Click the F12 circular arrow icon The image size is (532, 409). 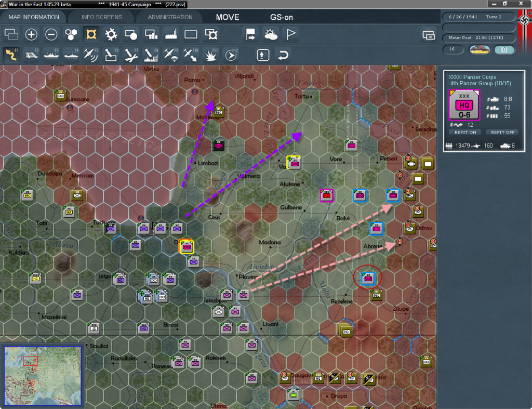click(x=231, y=55)
